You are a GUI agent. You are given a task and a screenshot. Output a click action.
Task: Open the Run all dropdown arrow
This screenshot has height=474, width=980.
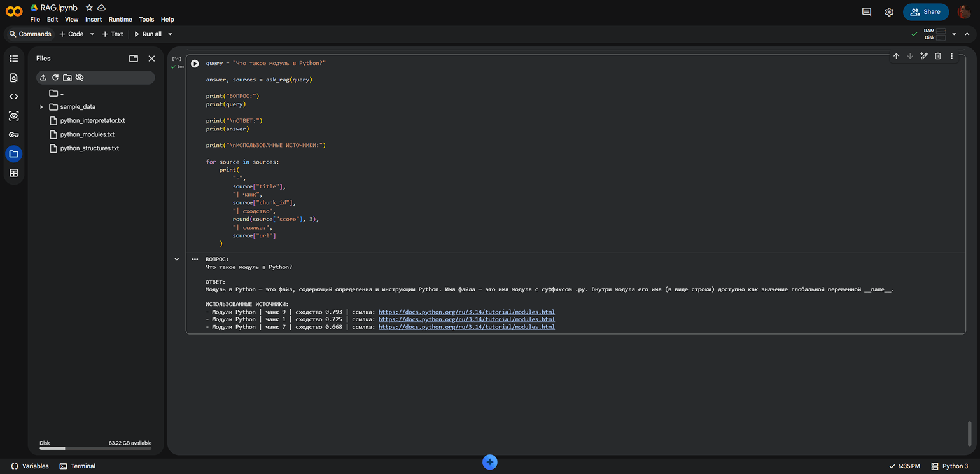[170, 34]
